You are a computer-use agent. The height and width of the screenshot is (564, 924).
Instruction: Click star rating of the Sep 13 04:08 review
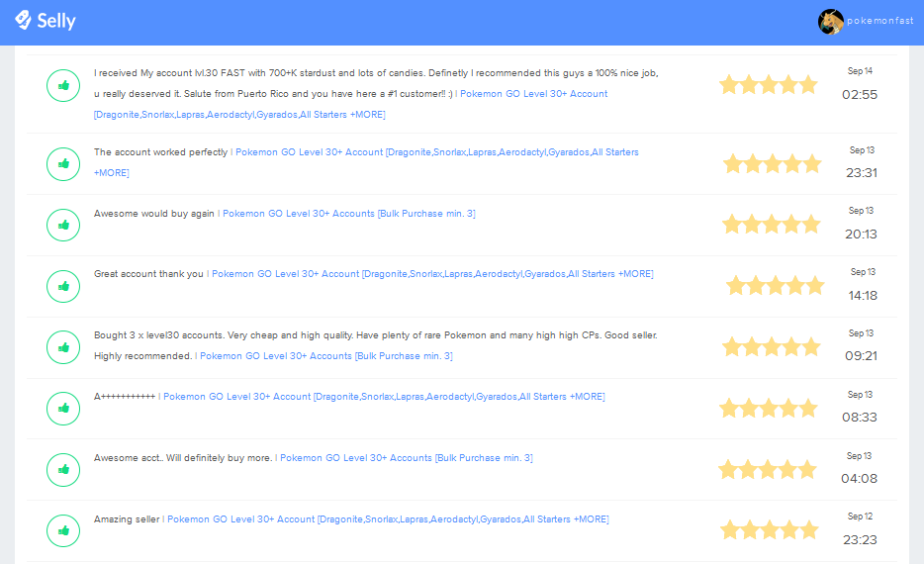click(768, 470)
